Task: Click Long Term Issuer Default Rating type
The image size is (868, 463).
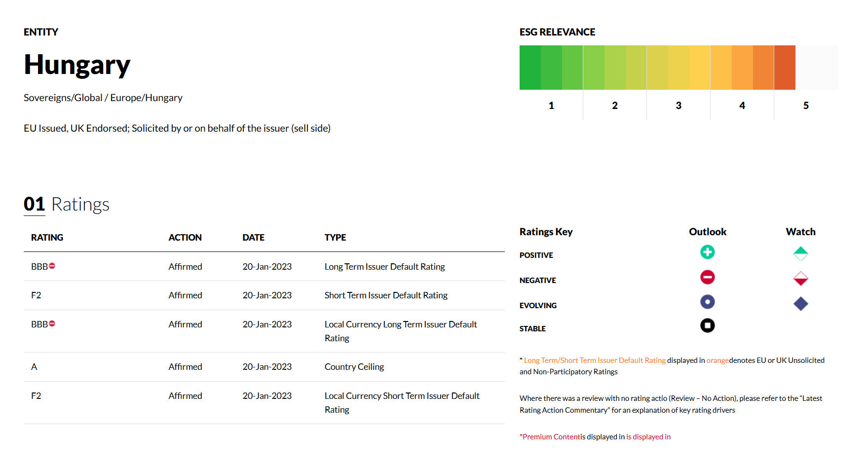Action: 384,267
